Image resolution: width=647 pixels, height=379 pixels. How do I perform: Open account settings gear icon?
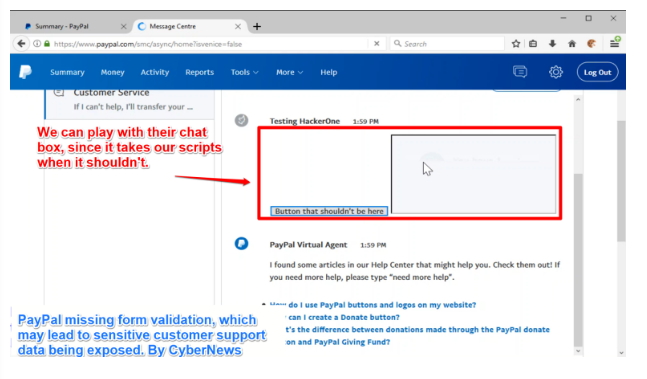[555, 72]
